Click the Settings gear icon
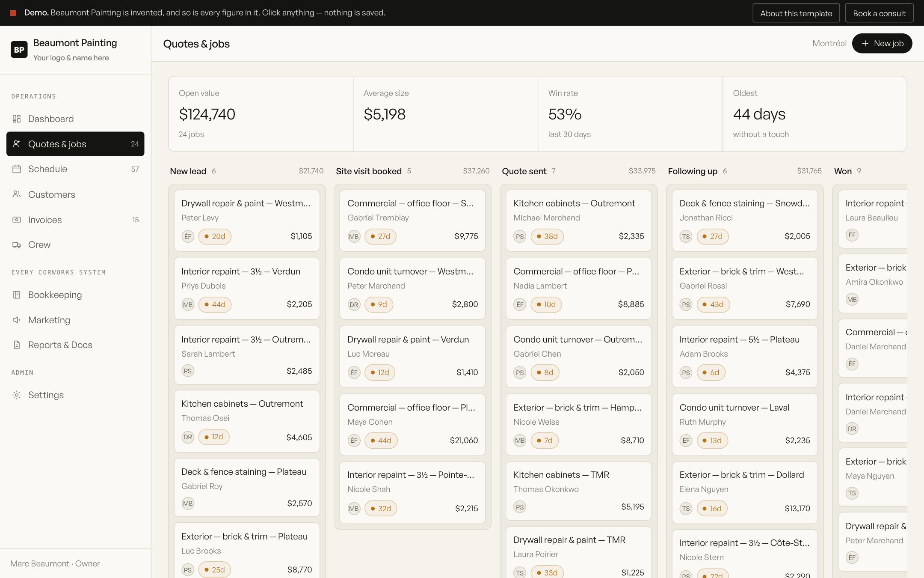The image size is (924, 578). pyautogui.click(x=17, y=395)
